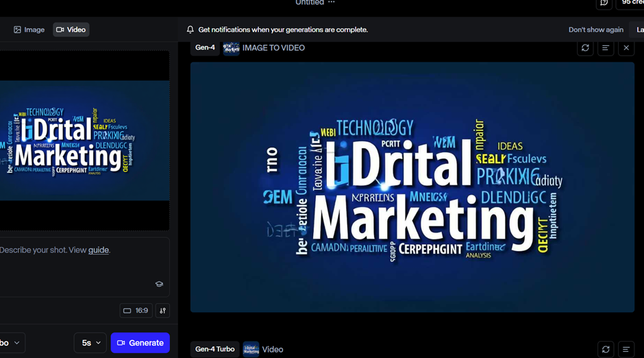The height and width of the screenshot is (358, 644).
Task: Open the prompt guide link
Action: point(99,250)
